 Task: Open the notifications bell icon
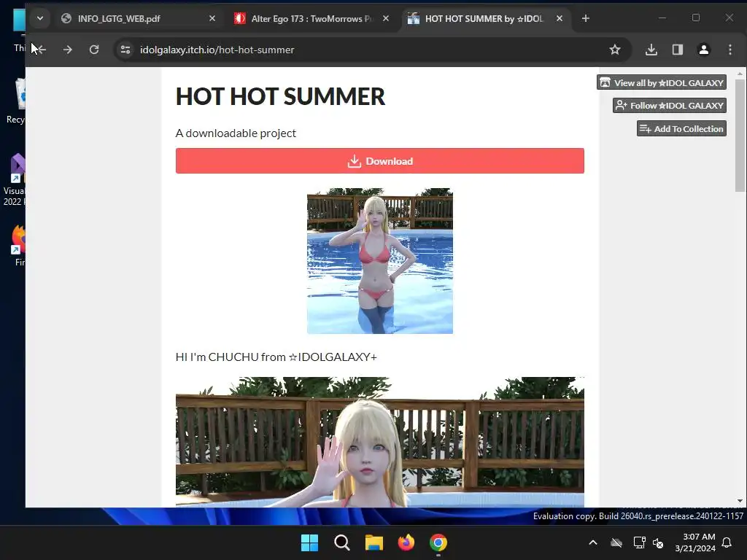[x=727, y=542]
